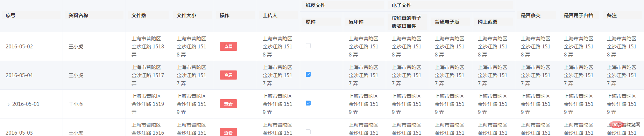Select the 带红章的电子版或扫描件 header
The width and height of the screenshot is (644, 136).
tap(406, 22)
